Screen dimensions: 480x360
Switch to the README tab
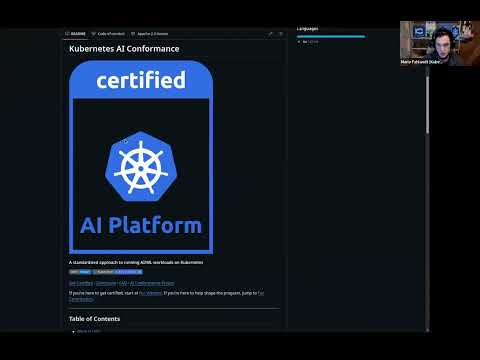[76, 34]
